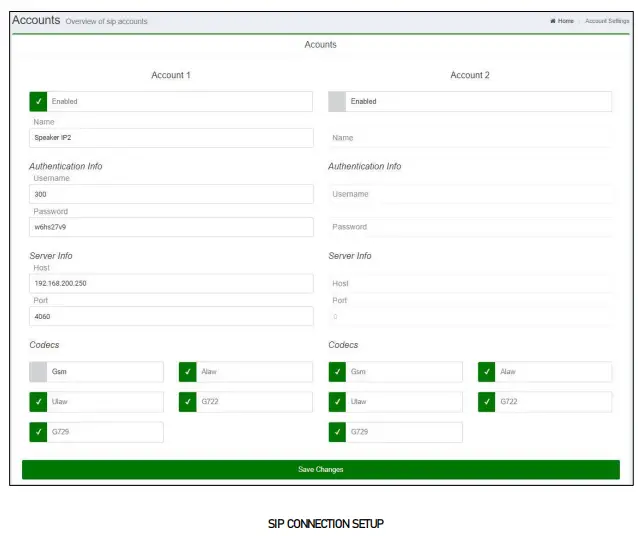Focus Account 2 Name field
The image size is (638, 536).
[x=470, y=138]
